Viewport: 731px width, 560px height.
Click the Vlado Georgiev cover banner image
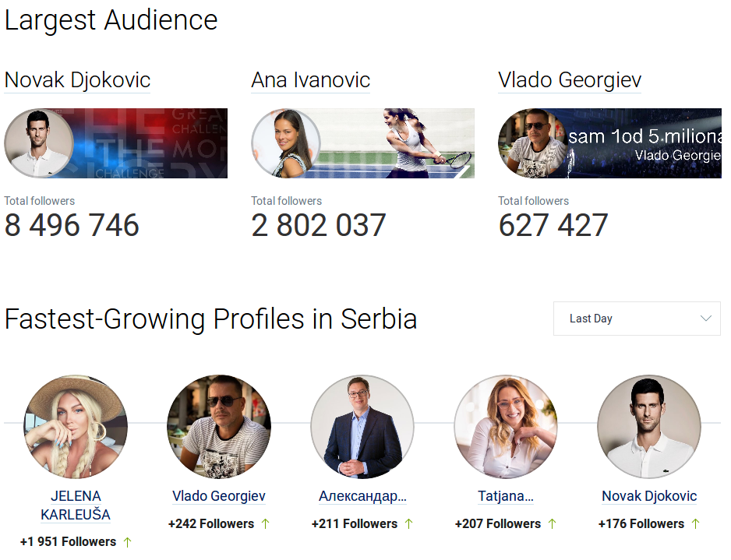(x=647, y=143)
